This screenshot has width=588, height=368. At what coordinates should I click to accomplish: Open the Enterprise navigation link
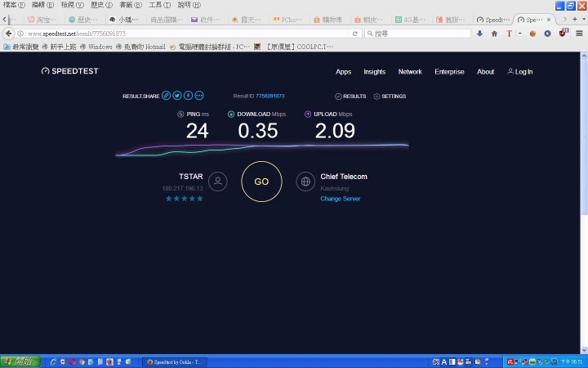449,72
